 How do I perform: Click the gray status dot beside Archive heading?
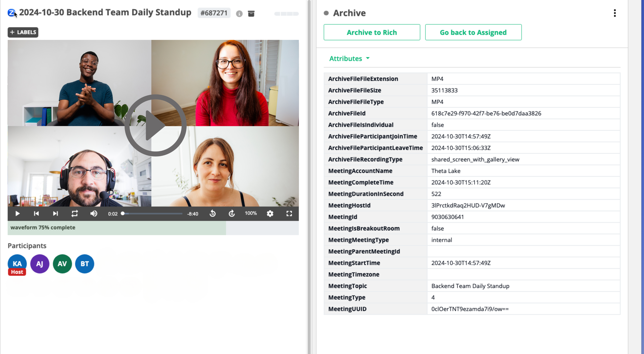point(326,13)
